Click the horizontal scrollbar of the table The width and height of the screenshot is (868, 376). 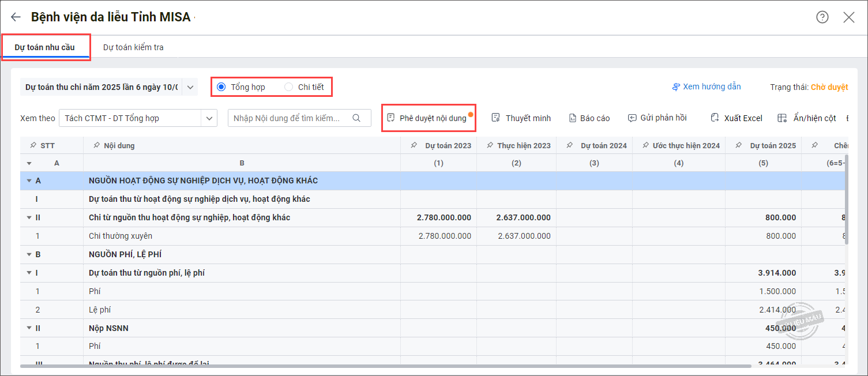pos(385,366)
